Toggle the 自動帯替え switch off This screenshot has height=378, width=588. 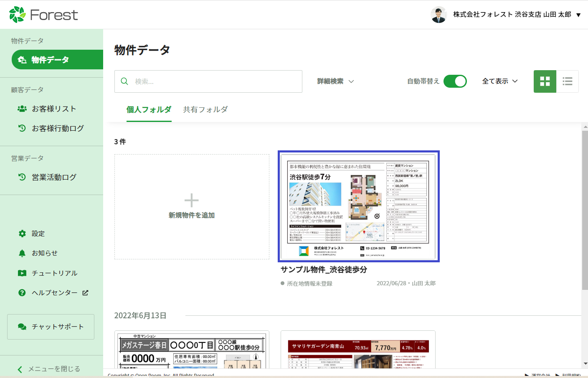click(455, 81)
